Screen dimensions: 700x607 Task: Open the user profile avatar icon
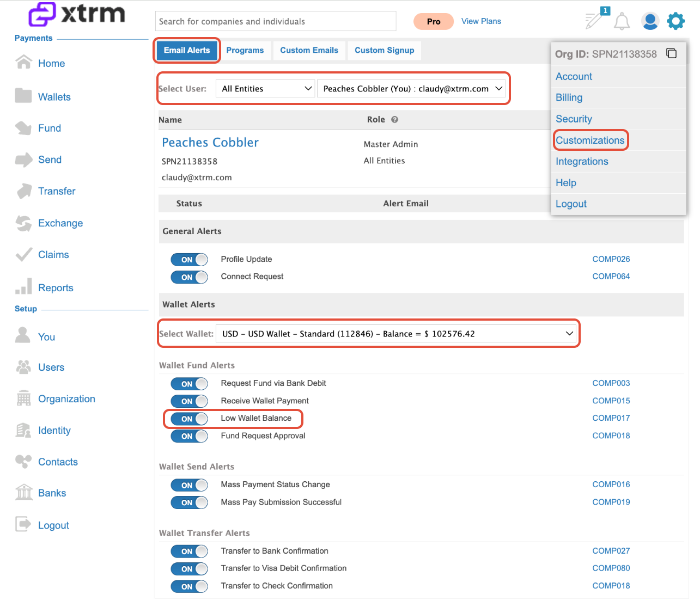click(650, 21)
